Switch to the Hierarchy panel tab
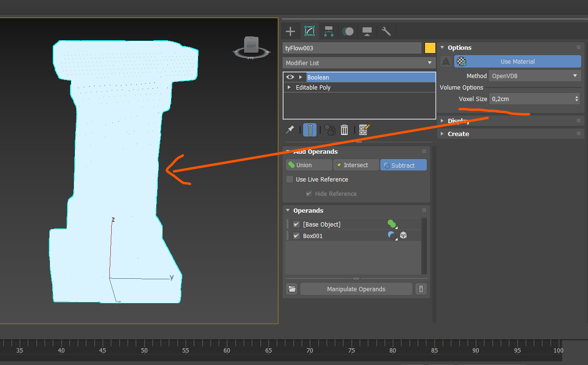The height and width of the screenshot is (365, 588). pyautogui.click(x=329, y=32)
